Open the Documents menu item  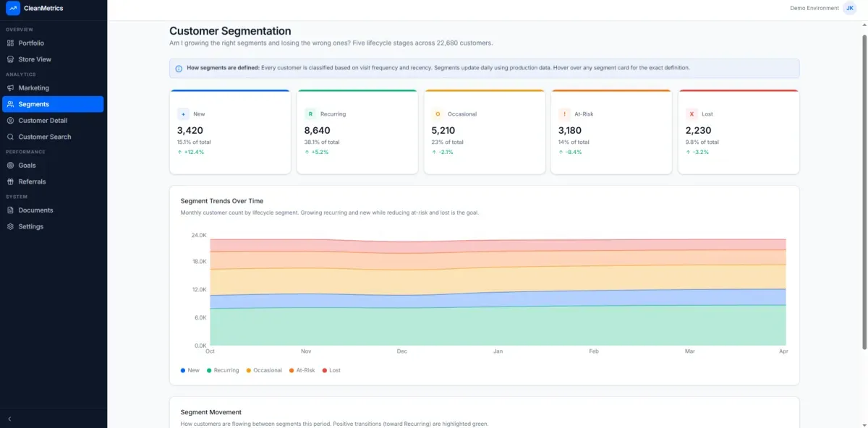pos(35,210)
